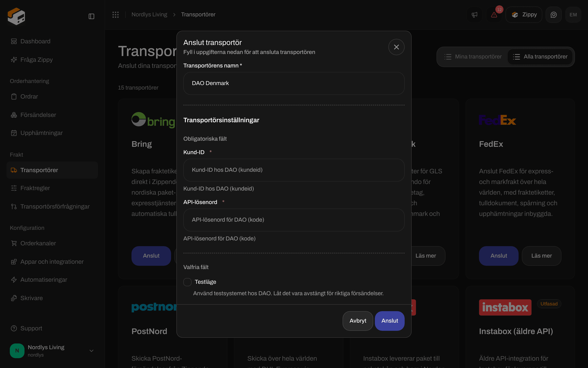Open the chat support bubble icon
The image size is (588, 368).
coord(553,15)
